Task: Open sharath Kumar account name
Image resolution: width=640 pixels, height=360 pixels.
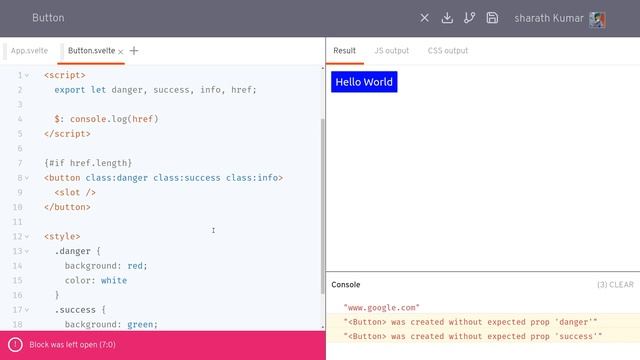Action: pyautogui.click(x=549, y=18)
